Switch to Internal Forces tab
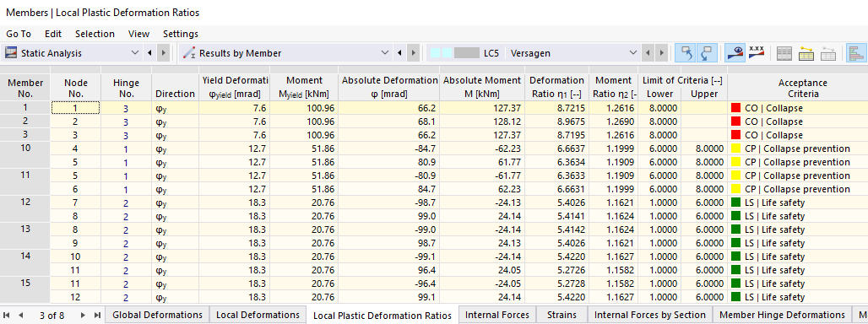 click(x=497, y=315)
